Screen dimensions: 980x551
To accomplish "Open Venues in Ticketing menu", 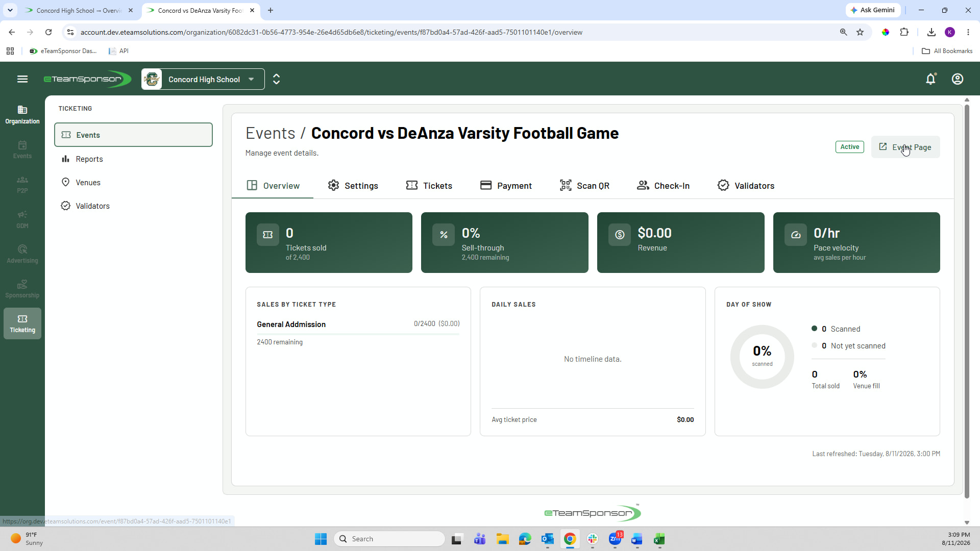I will coord(133,183).
